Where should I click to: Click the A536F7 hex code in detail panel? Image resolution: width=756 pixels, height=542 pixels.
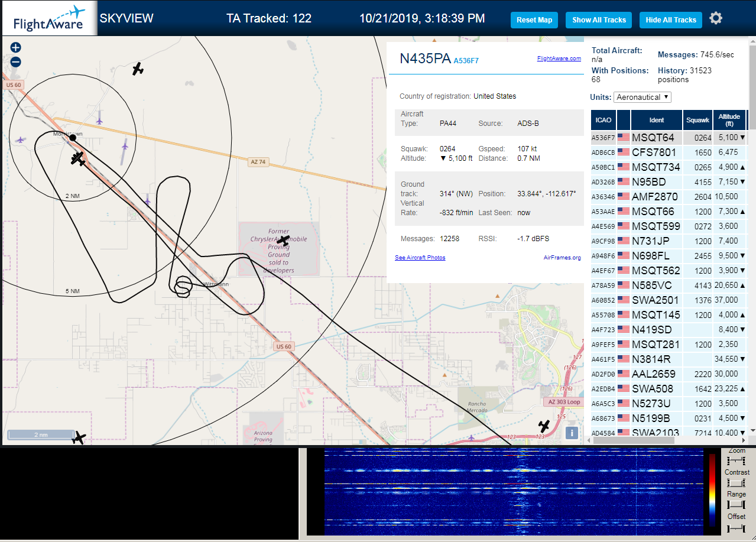point(466,60)
